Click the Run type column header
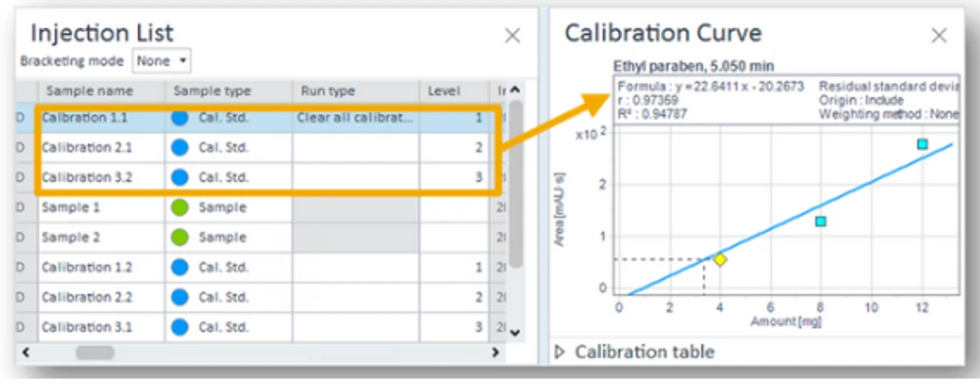 click(x=329, y=91)
